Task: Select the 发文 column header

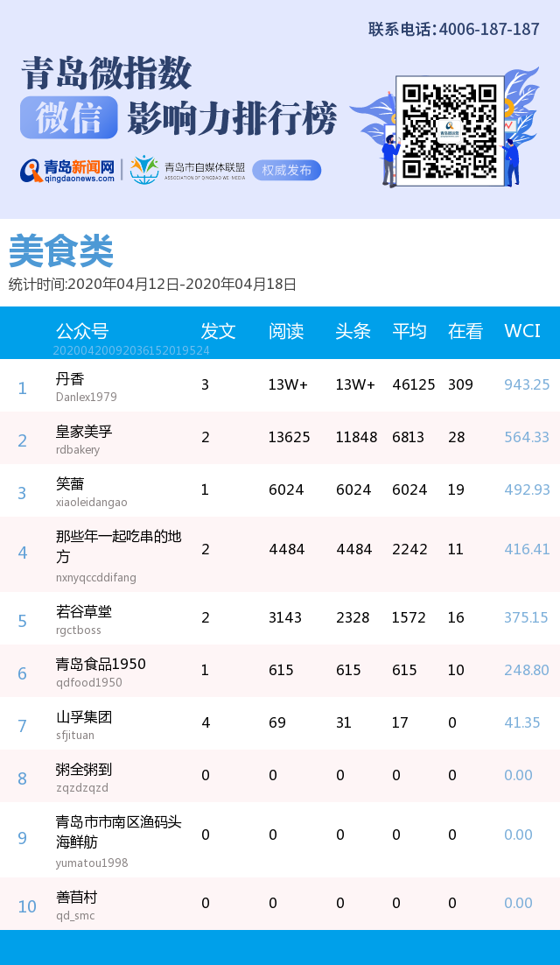Action: pos(218,331)
